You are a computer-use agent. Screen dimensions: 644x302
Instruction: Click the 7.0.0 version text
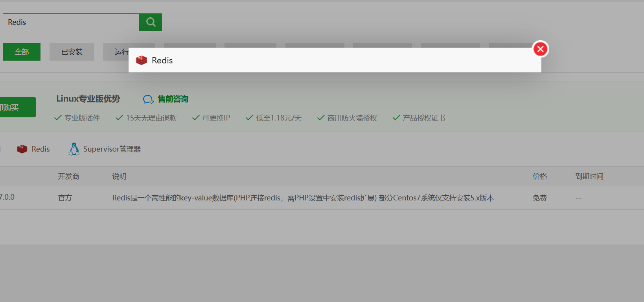point(7,197)
